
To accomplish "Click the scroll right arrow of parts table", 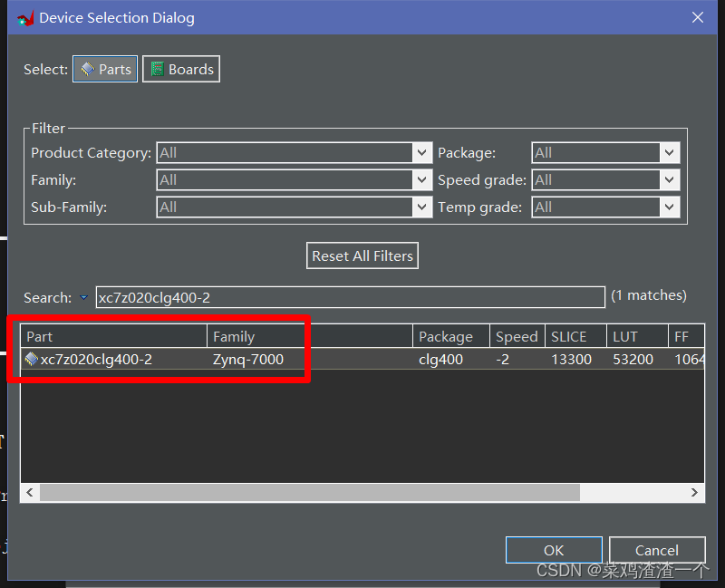I will point(694,492).
